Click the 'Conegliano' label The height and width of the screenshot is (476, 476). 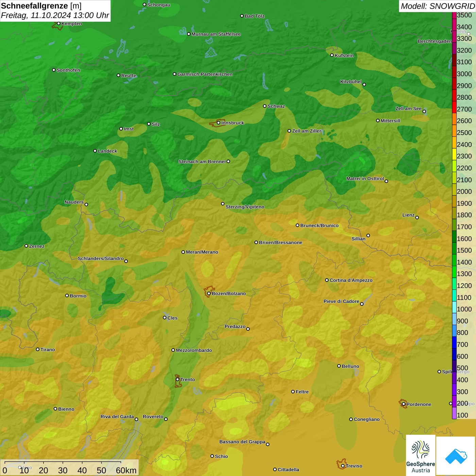[x=367, y=419]
